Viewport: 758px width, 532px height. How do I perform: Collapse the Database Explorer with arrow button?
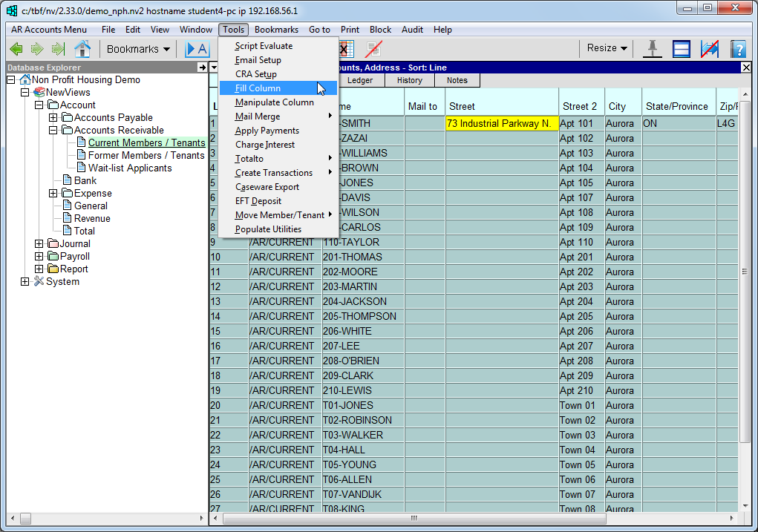[x=202, y=68]
